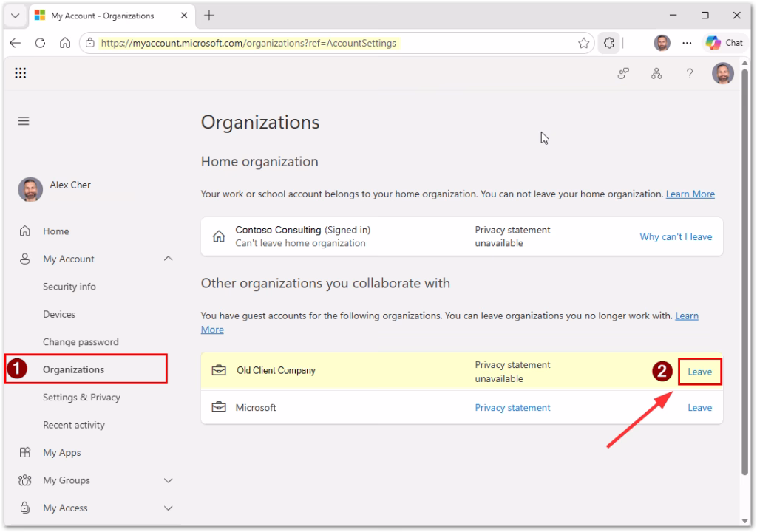
Task: Open Change password in sidebar
Action: click(x=81, y=342)
